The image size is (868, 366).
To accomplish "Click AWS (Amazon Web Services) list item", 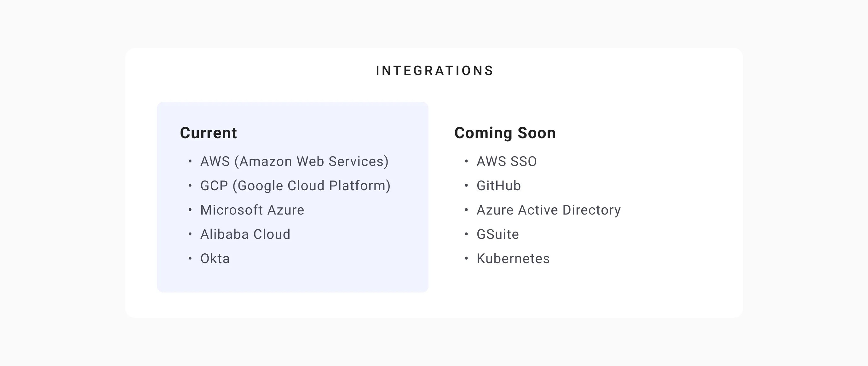I will 295,161.
